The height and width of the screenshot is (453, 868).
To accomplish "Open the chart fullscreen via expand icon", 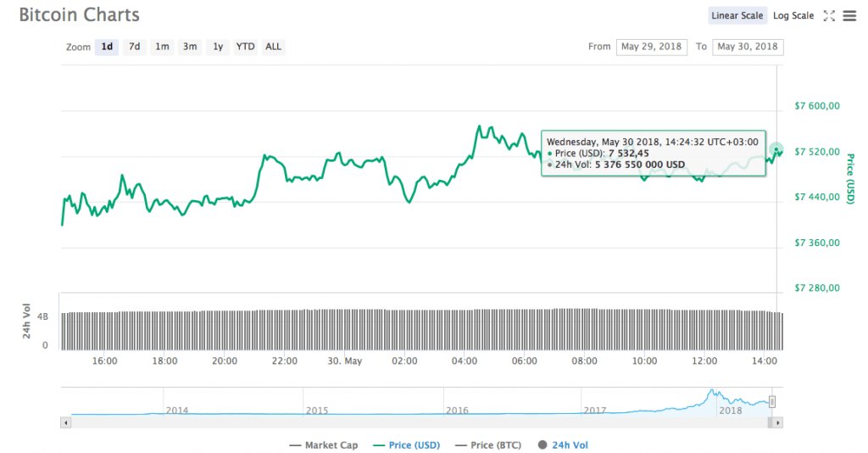I will pyautogui.click(x=829, y=15).
